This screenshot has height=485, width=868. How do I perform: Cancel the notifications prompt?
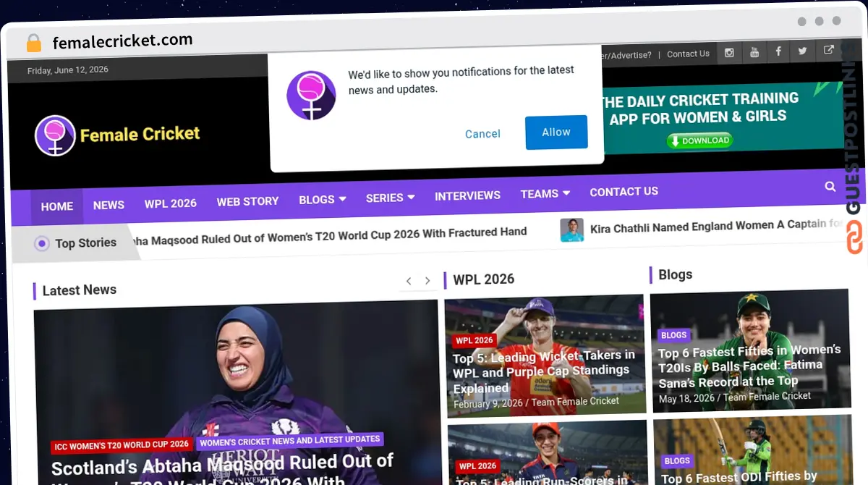coord(482,134)
